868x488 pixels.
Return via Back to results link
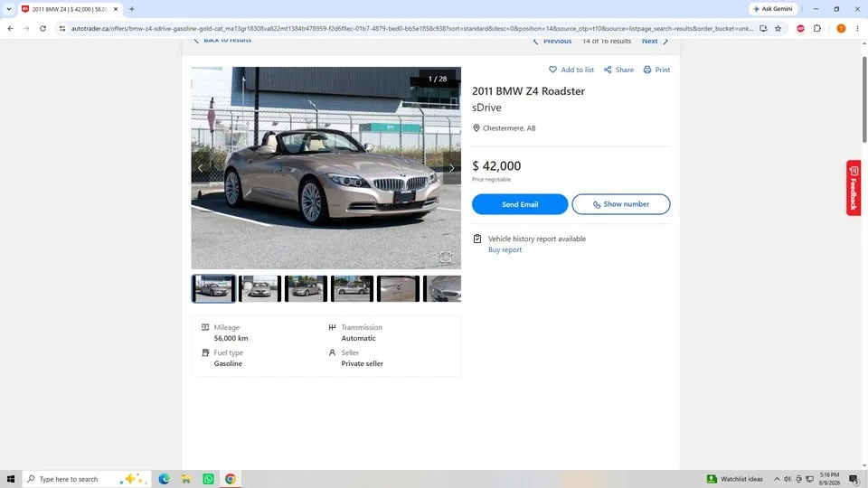pyautogui.click(x=222, y=41)
